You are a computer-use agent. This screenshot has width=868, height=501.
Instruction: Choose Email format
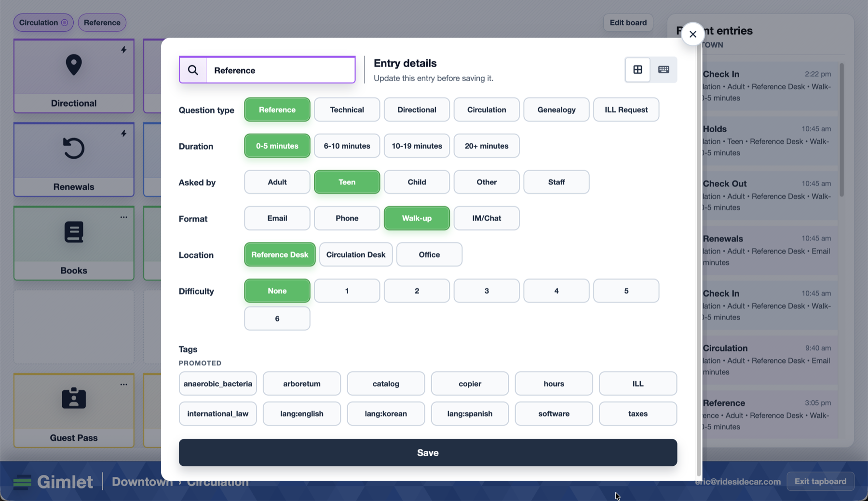coord(277,218)
